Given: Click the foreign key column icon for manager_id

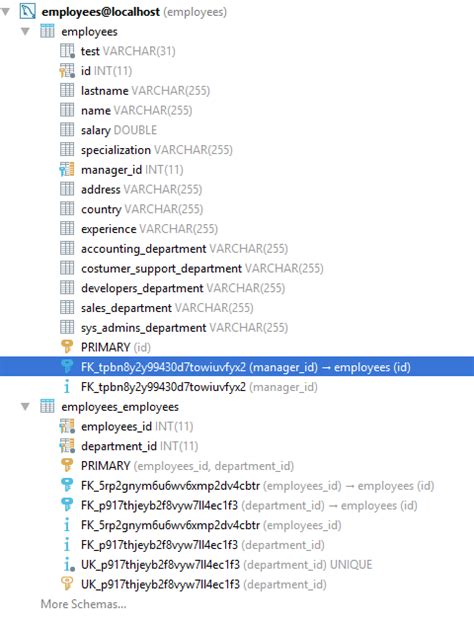Looking at the screenshot, I should coord(67,170).
